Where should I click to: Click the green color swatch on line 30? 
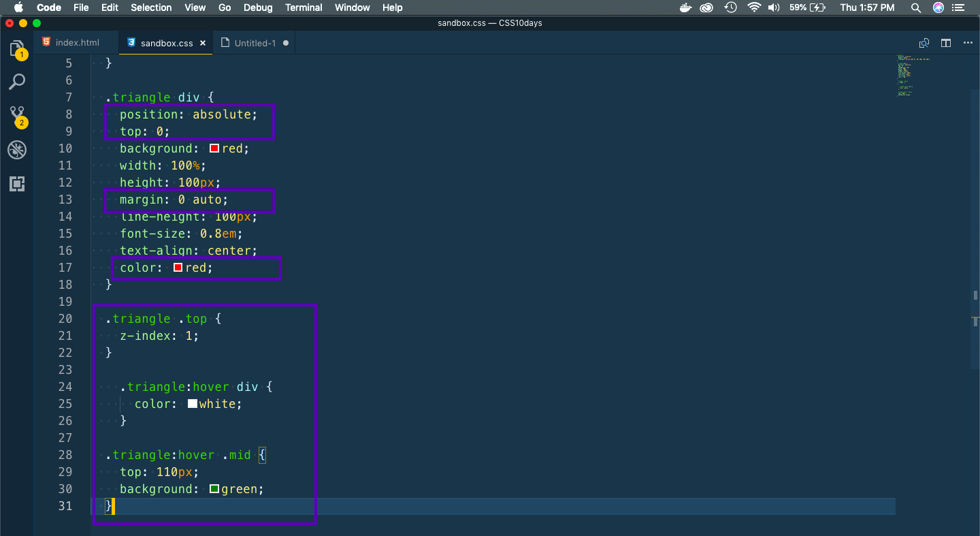tap(214, 489)
